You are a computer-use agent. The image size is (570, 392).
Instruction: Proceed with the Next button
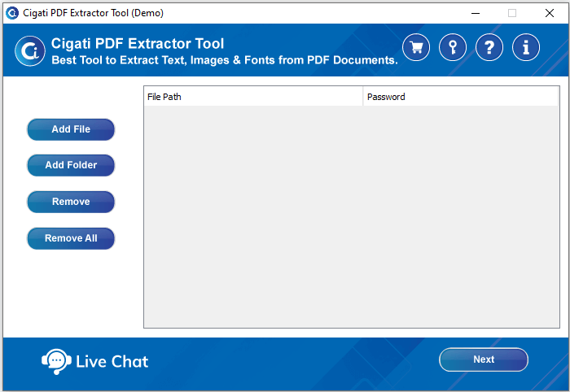[x=484, y=359]
